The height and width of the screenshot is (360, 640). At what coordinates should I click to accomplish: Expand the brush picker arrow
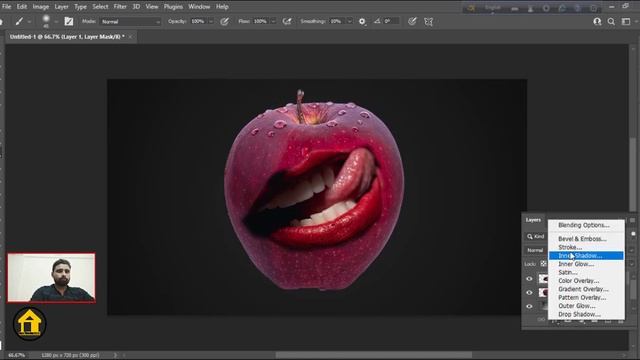(x=56, y=22)
